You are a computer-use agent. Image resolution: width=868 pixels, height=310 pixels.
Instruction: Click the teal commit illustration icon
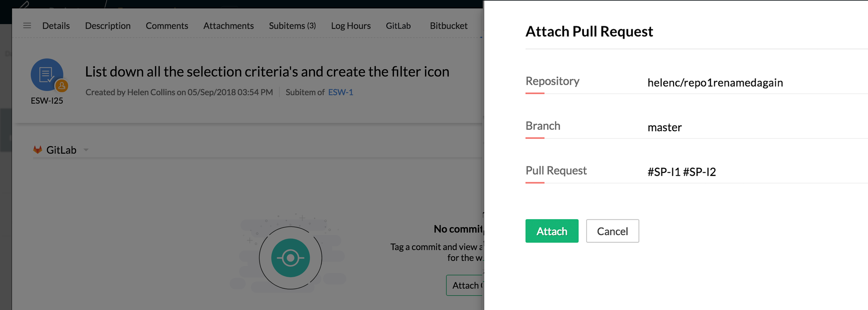290,258
